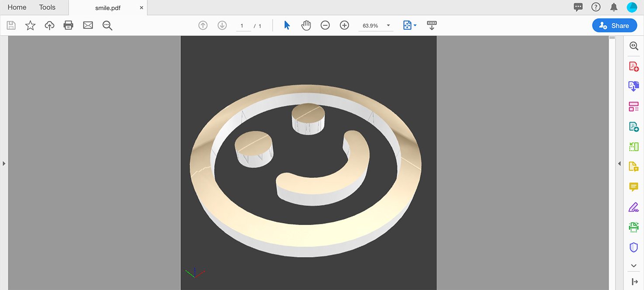Switch to the Home tab
This screenshot has width=644, height=290.
point(17,7)
